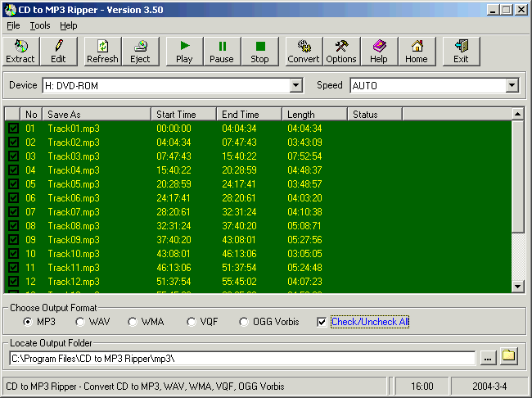Click the End Time column header
The height and width of the screenshot is (398, 532).
click(250, 115)
